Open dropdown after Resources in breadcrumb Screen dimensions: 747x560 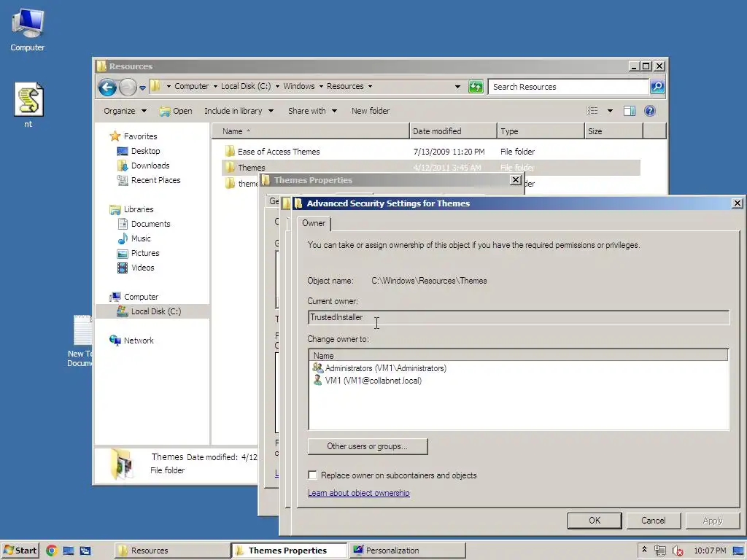370,87
